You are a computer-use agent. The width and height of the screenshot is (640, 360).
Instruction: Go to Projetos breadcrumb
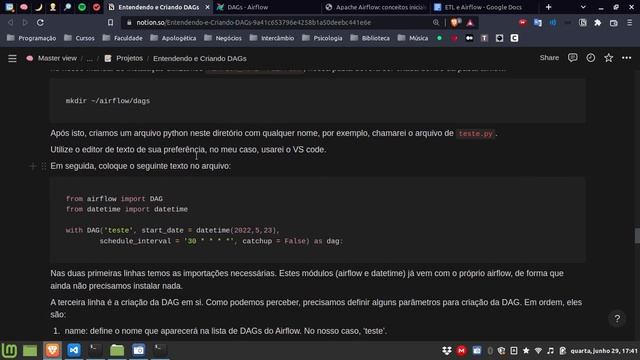pyautogui.click(x=129, y=58)
